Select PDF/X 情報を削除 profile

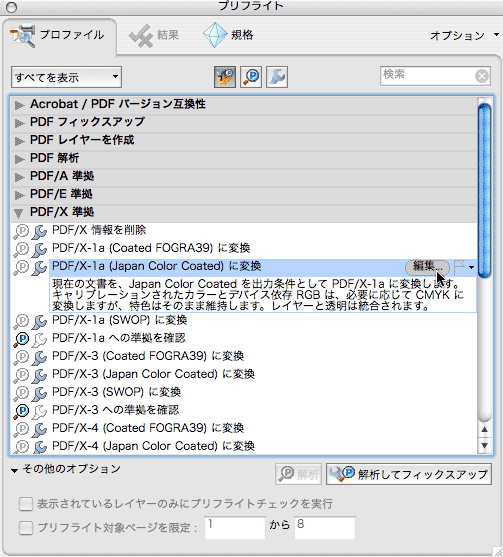coord(99,230)
